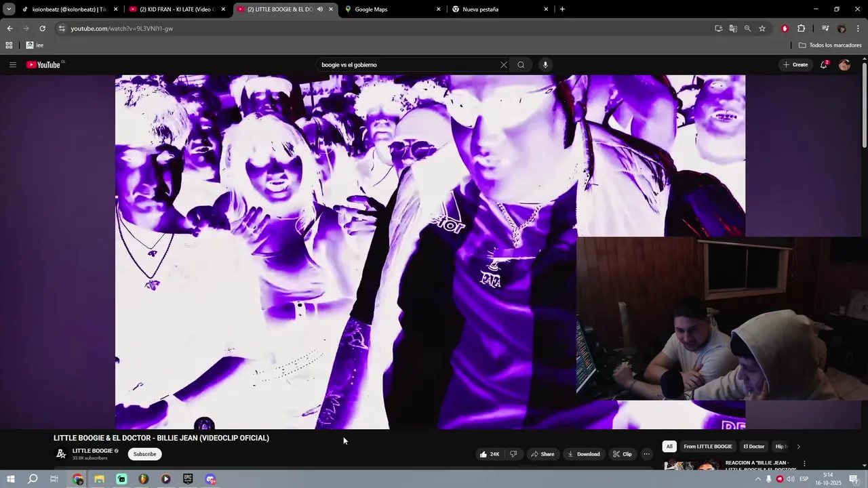
Task: Open FL Studio from taskbar
Action: (144, 479)
